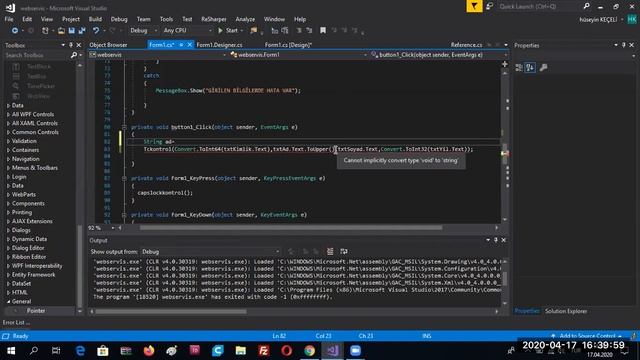The height and width of the screenshot is (360, 640).
Task: Open the button1_Click member dropdown
Action: coord(439,55)
